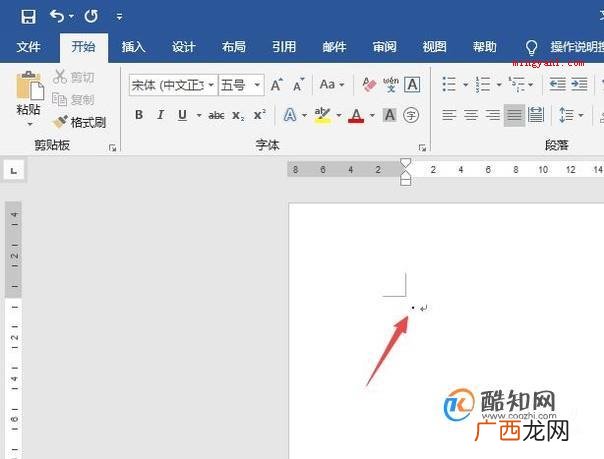This screenshot has height=459, width=604.
Task: Toggle Italic formatting
Action: (x=161, y=115)
